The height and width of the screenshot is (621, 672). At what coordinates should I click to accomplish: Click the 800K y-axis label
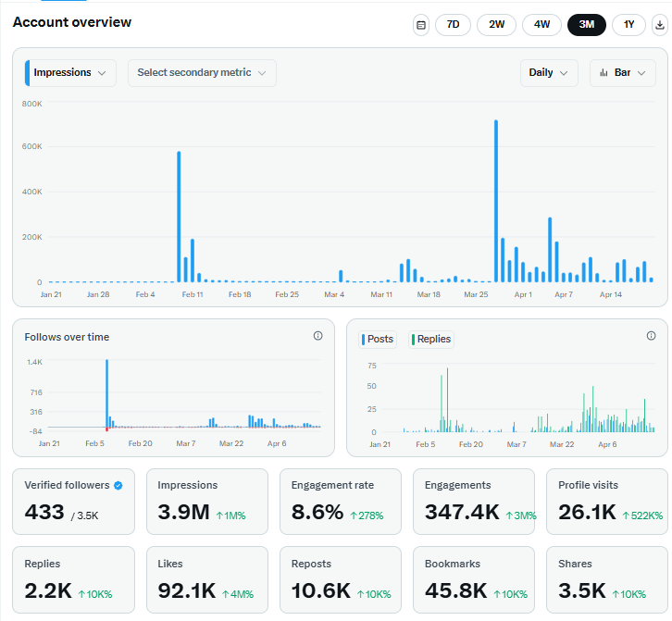[32, 104]
